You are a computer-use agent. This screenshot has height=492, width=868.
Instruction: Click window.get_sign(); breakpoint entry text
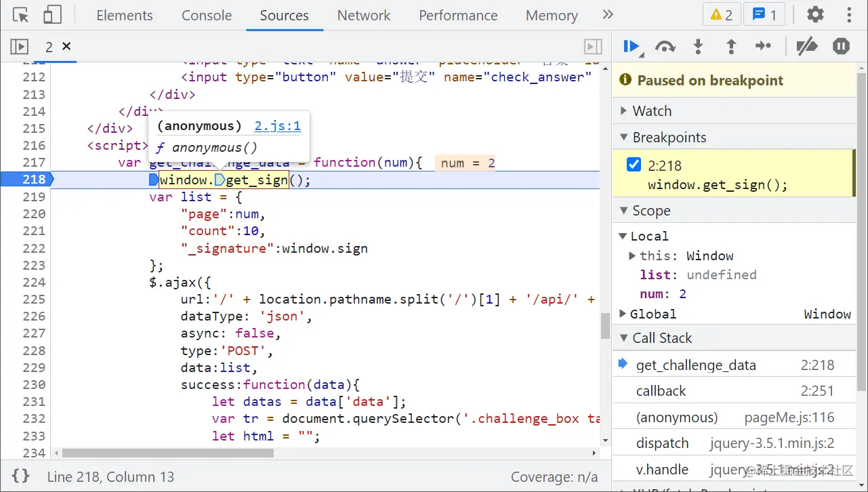718,185
